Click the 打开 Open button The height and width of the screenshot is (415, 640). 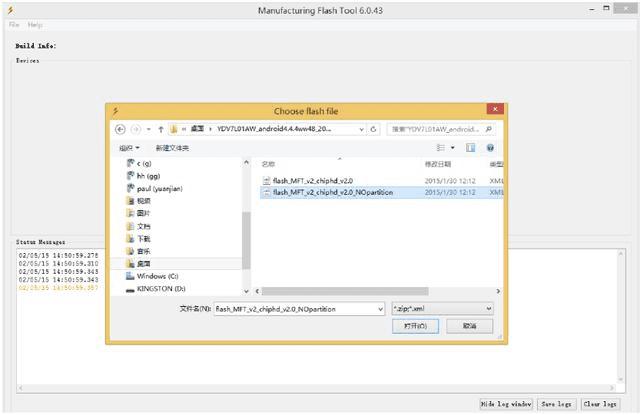[x=416, y=326]
